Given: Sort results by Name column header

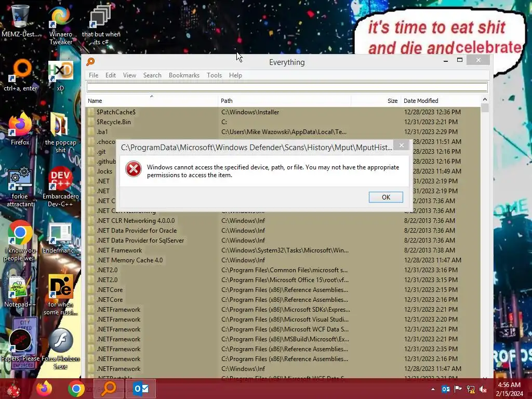Looking at the screenshot, I should coord(151,101).
